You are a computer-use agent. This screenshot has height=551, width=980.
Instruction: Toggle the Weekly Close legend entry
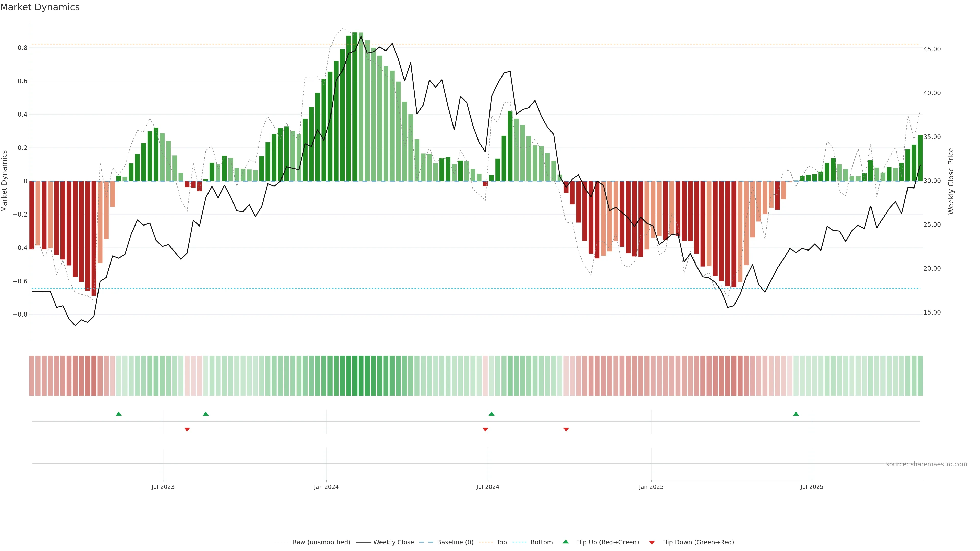tap(393, 542)
